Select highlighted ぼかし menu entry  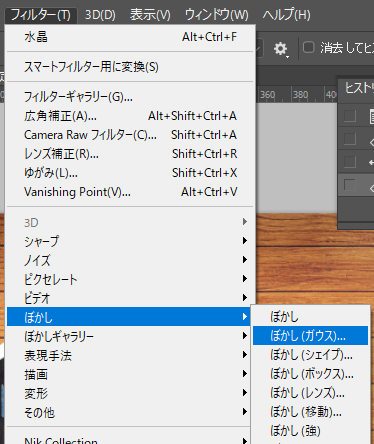129,317
